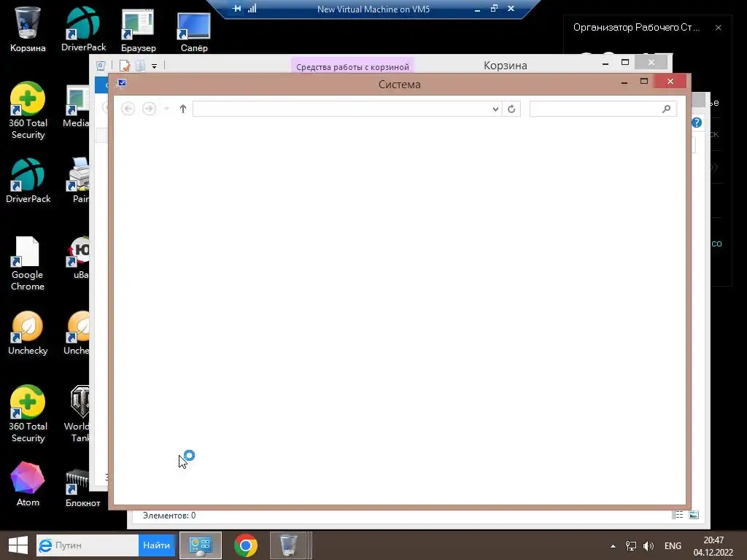Open the Корзина window help icon
Viewport: 747px width, 560px height.
[x=697, y=122]
